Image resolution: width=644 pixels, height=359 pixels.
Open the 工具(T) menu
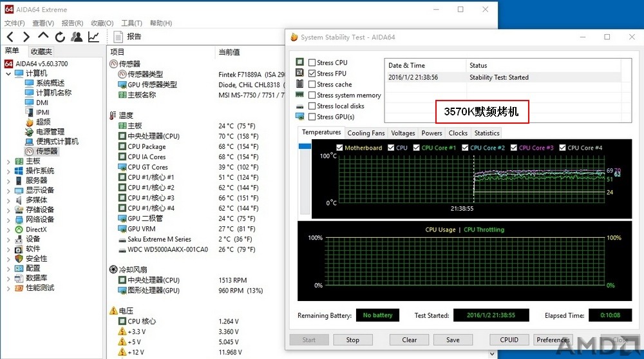coord(131,23)
